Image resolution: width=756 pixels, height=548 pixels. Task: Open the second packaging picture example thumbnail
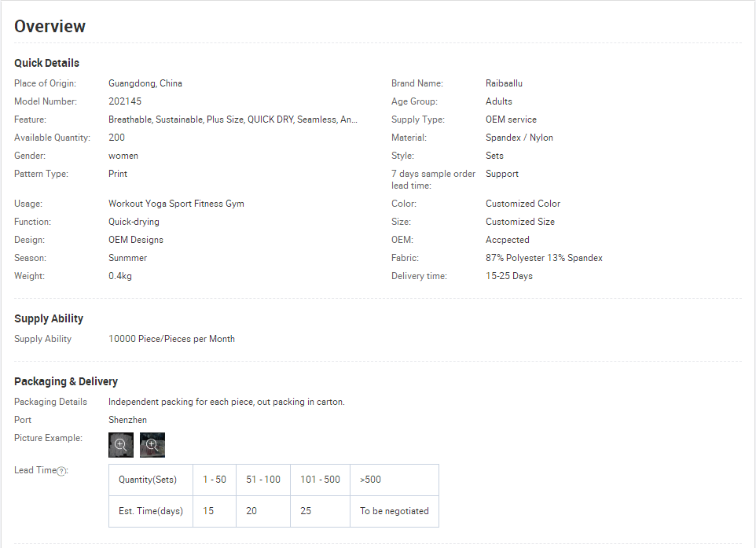152,445
